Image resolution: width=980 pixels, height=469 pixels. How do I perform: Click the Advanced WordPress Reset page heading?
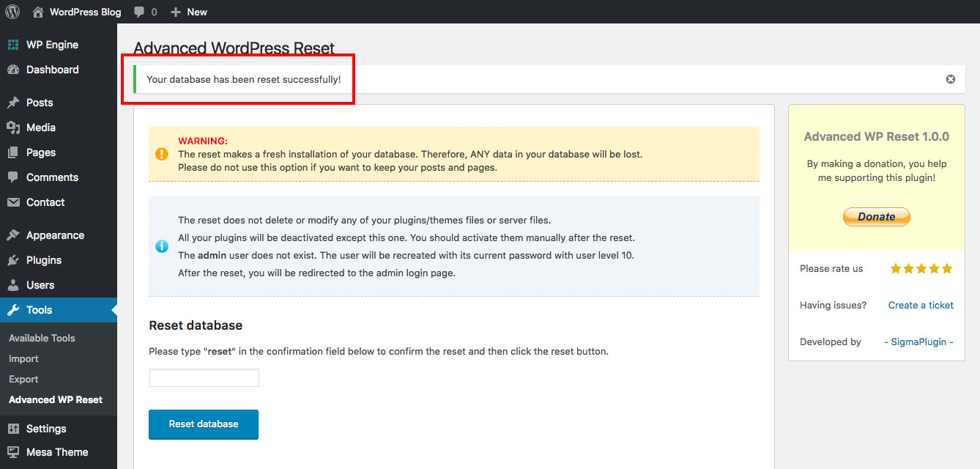point(234,48)
